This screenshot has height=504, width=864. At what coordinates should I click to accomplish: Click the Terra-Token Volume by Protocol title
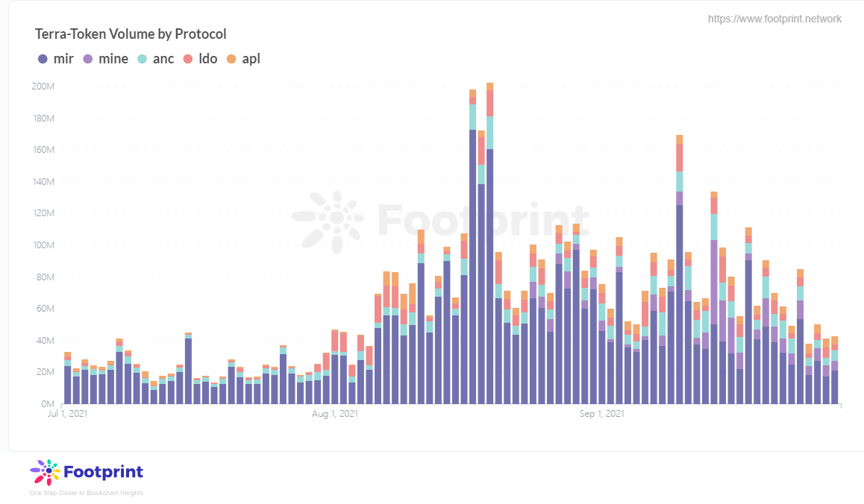tap(131, 34)
